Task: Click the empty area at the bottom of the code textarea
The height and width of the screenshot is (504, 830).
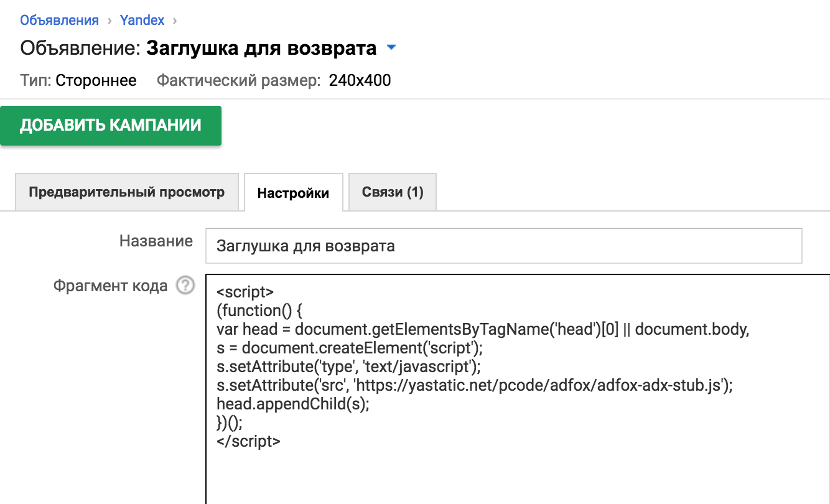Action: (516, 479)
